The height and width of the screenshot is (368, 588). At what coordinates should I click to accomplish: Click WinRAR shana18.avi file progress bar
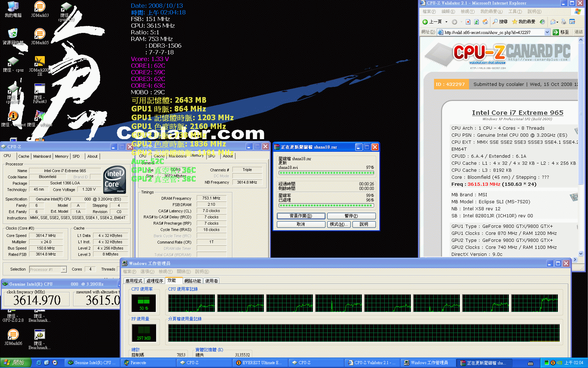[x=326, y=173]
